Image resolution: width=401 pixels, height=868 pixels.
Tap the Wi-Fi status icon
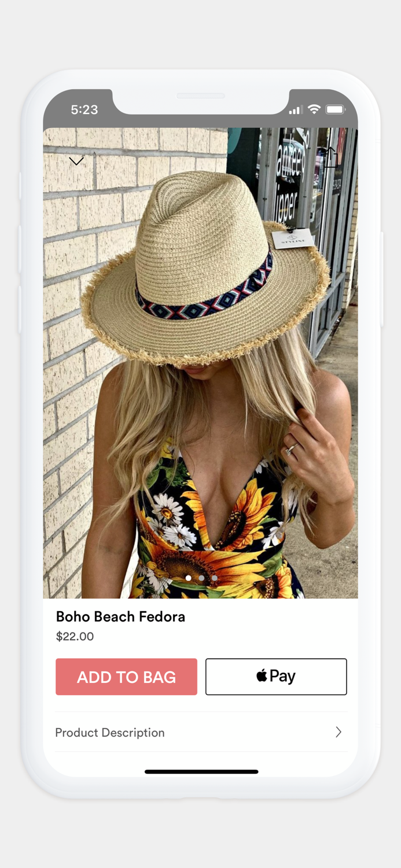click(x=314, y=109)
